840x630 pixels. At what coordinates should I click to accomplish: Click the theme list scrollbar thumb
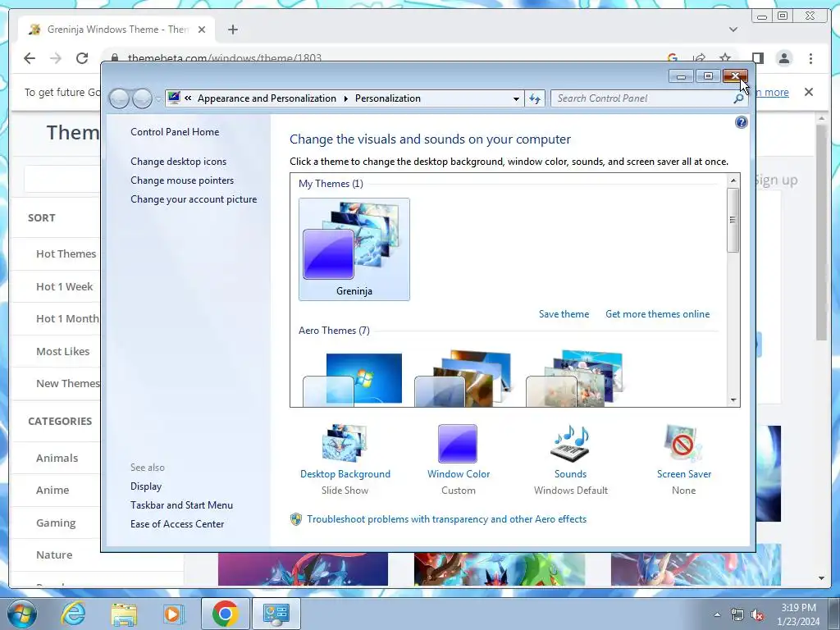(x=733, y=220)
